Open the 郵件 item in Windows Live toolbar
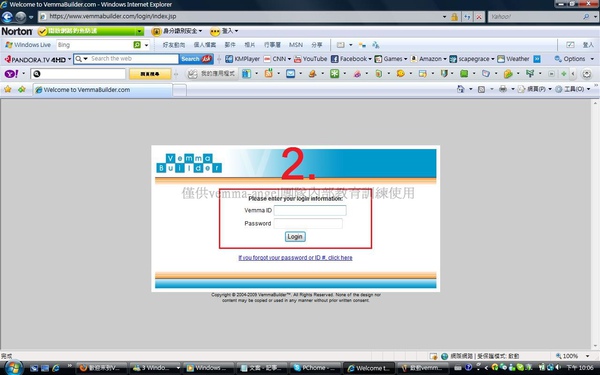The height and width of the screenshot is (375, 600). point(230,45)
